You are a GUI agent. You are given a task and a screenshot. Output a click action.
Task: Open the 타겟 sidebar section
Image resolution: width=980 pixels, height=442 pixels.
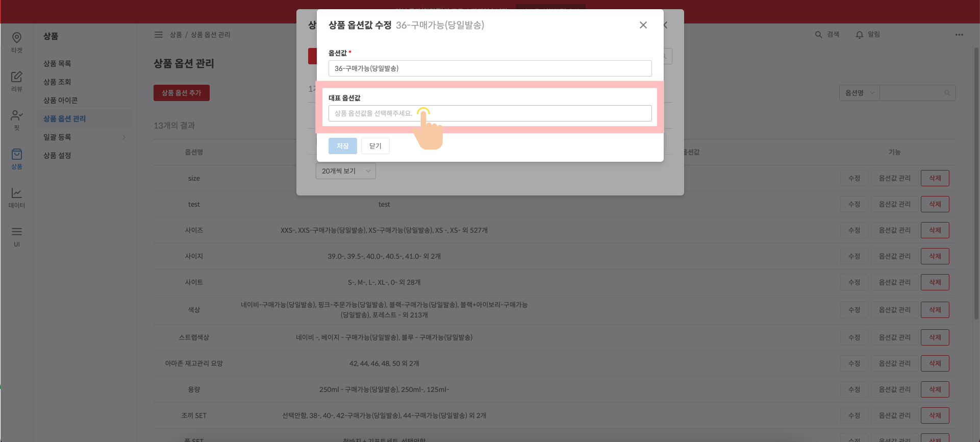(x=17, y=43)
